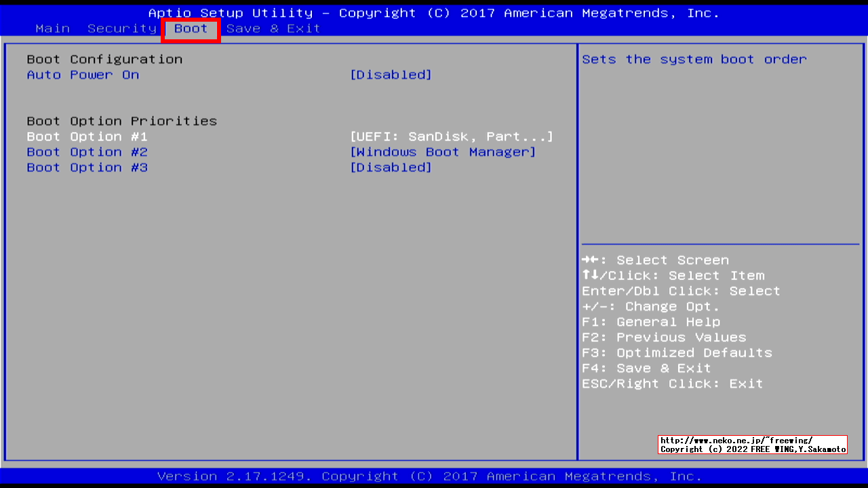Click the ESC/Right Click: Exit hint
Image resolution: width=868 pixels, height=488 pixels.
(x=672, y=384)
